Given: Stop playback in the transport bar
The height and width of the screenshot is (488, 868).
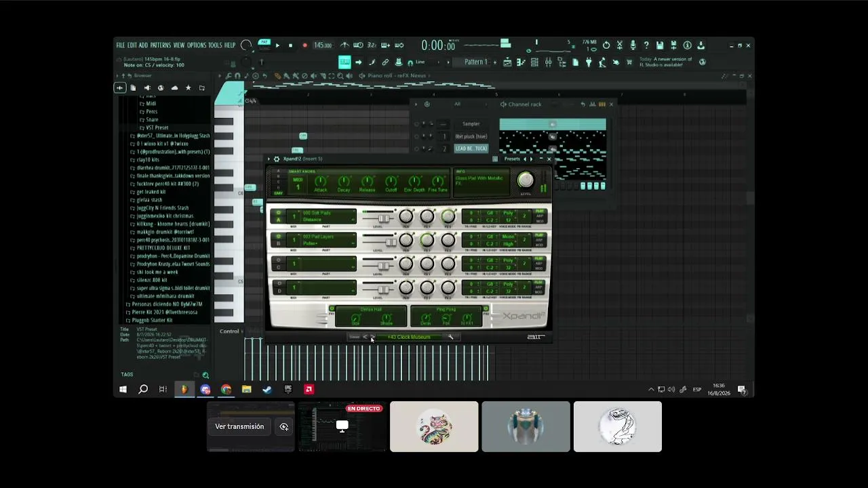Looking at the screenshot, I should [x=290, y=45].
